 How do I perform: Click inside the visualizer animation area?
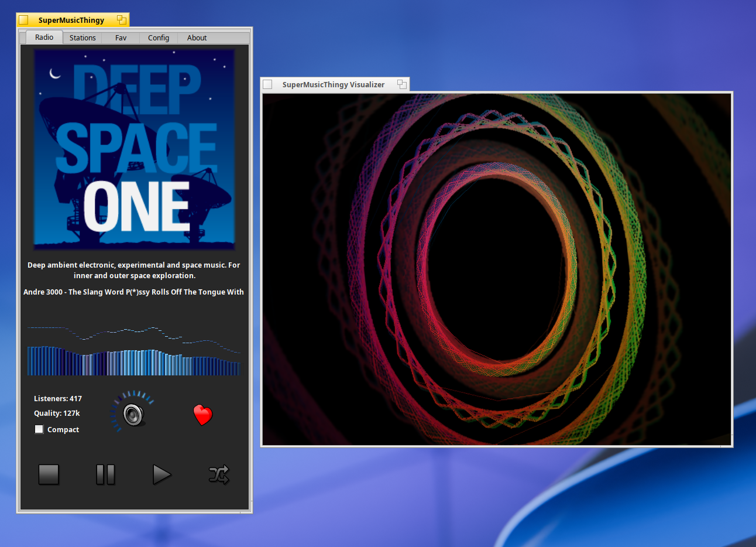tap(497, 269)
